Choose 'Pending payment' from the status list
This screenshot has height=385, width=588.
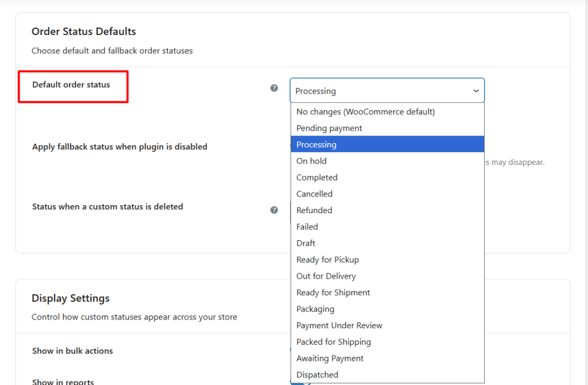[x=329, y=128]
